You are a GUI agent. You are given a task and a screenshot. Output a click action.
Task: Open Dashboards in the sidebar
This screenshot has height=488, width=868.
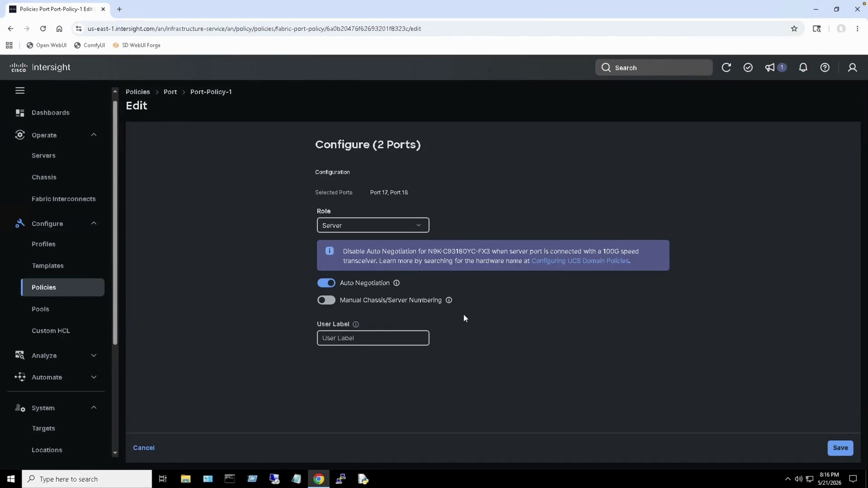click(50, 113)
